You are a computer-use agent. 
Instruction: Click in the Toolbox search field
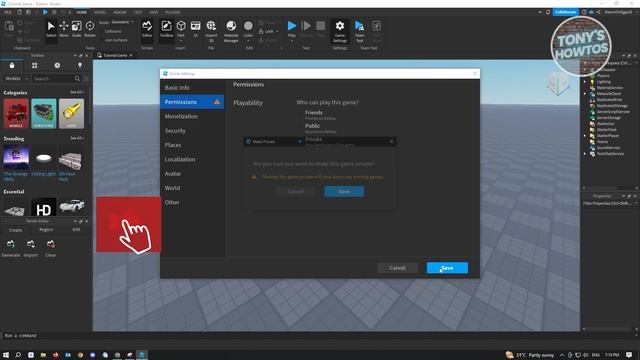tap(56, 78)
